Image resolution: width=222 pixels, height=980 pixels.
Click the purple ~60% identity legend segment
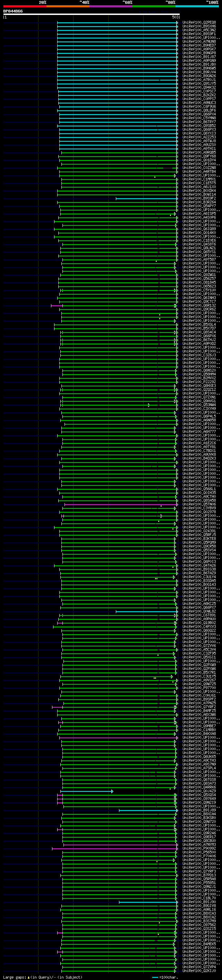(x=111, y=6)
